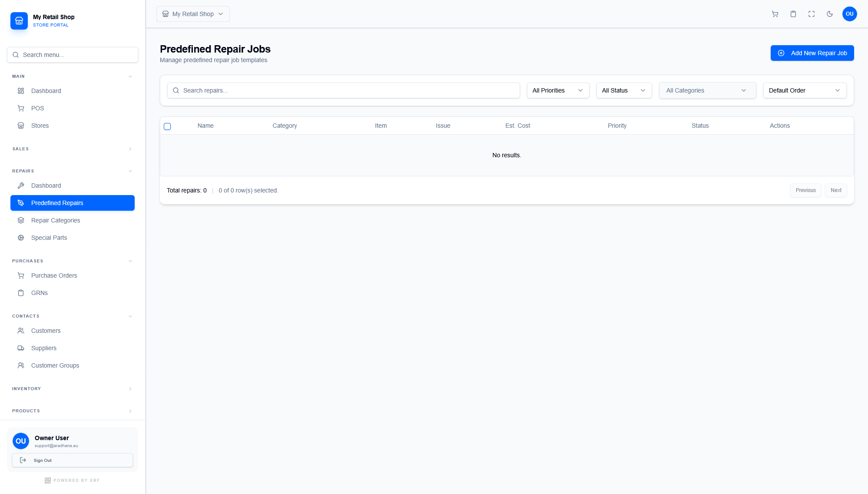Click the Purchase Orders cart icon

point(21,275)
